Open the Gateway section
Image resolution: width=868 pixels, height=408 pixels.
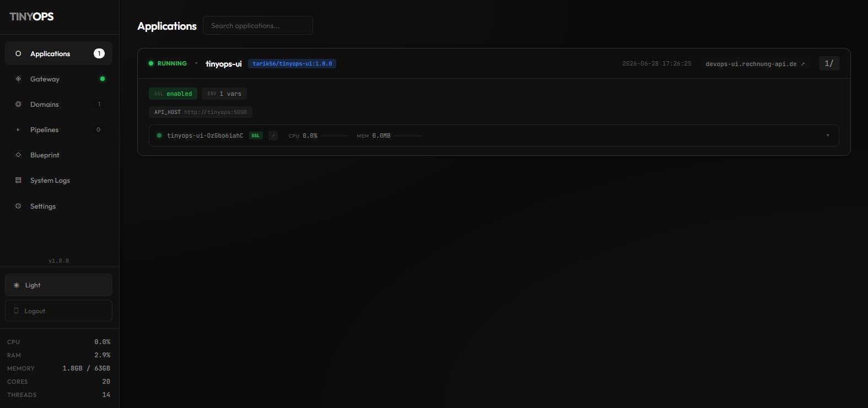pyautogui.click(x=58, y=79)
